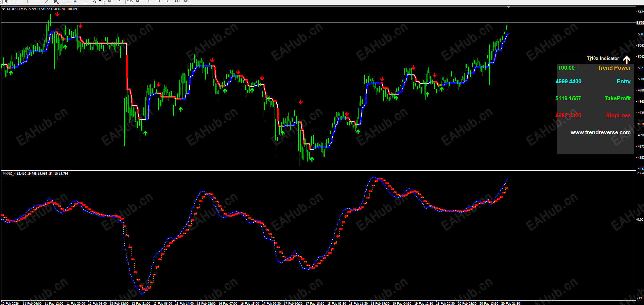Pick the Trendline drawing tool
Screen dimensions: 644x305
pos(47,1)
